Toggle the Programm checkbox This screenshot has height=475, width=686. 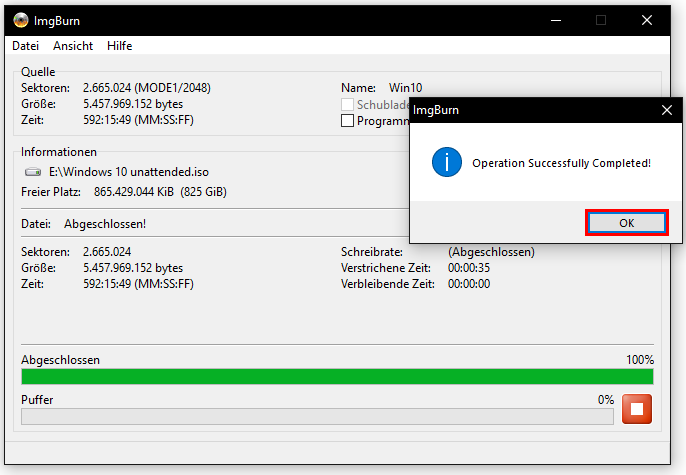(x=347, y=121)
